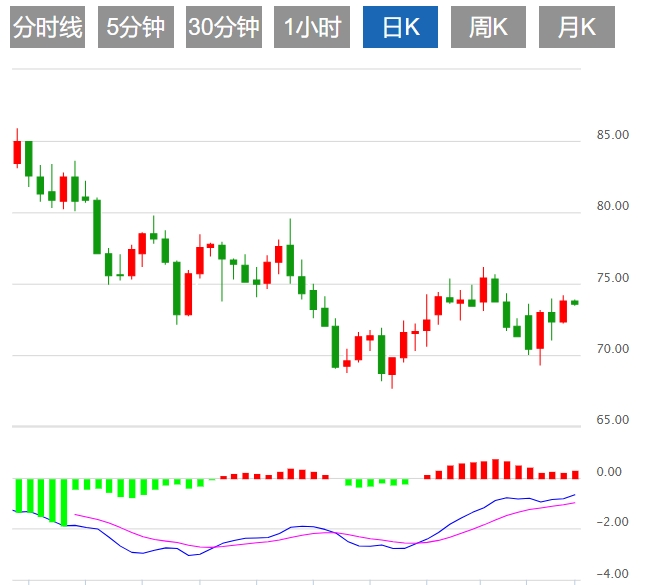Switch to the 1小时 chart view
The height and width of the screenshot is (585, 652).
click(x=312, y=27)
